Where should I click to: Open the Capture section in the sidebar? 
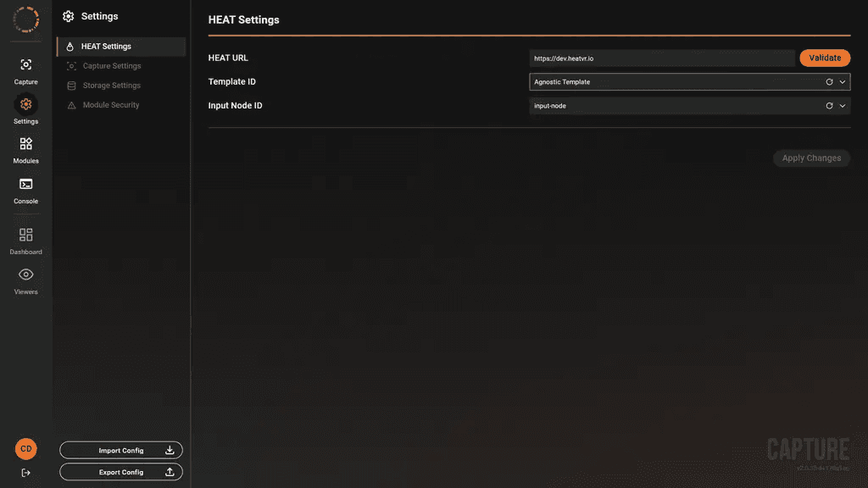click(25, 71)
